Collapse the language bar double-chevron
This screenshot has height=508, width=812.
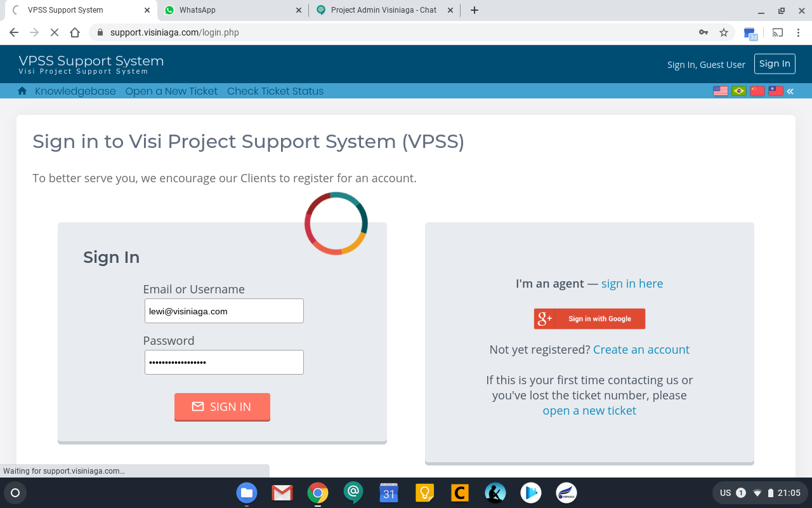click(x=790, y=91)
